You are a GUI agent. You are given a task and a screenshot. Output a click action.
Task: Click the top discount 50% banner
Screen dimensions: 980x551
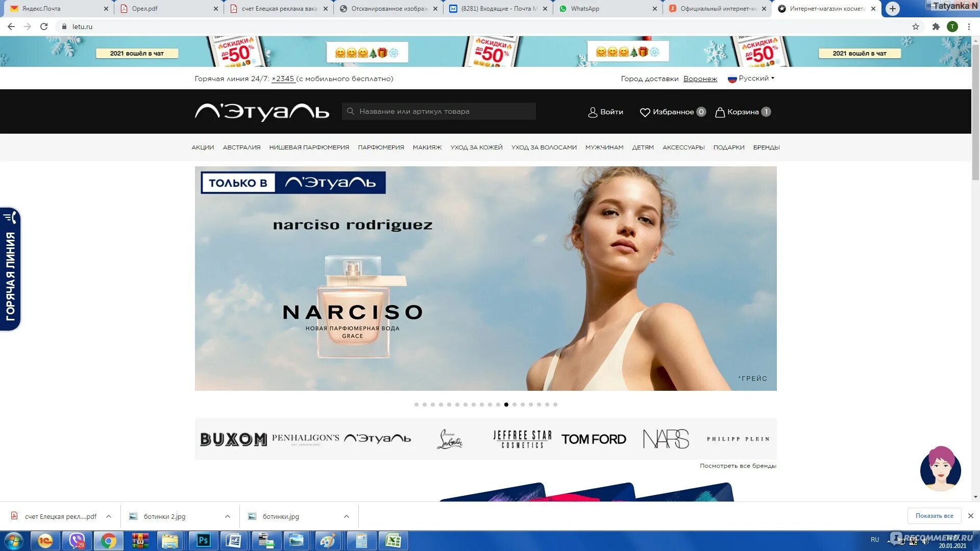(485, 52)
